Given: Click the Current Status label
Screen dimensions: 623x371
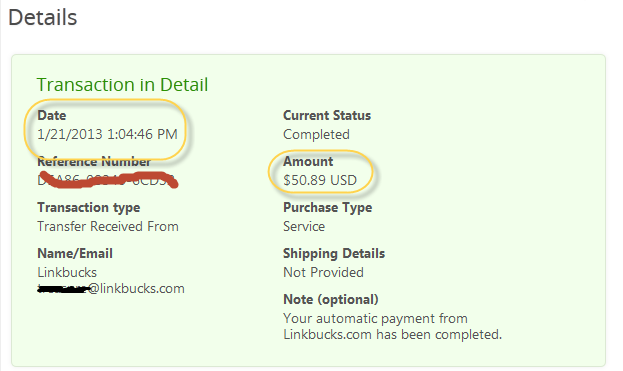Looking at the screenshot, I should [x=327, y=115].
